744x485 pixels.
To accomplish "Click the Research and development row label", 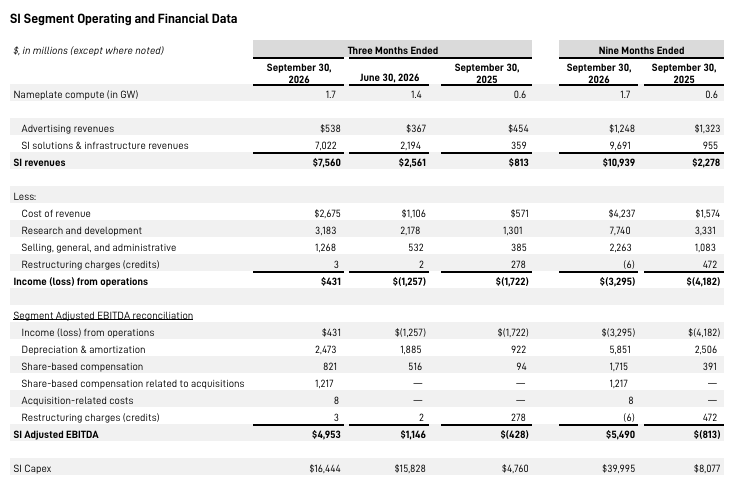I will click(x=82, y=231).
